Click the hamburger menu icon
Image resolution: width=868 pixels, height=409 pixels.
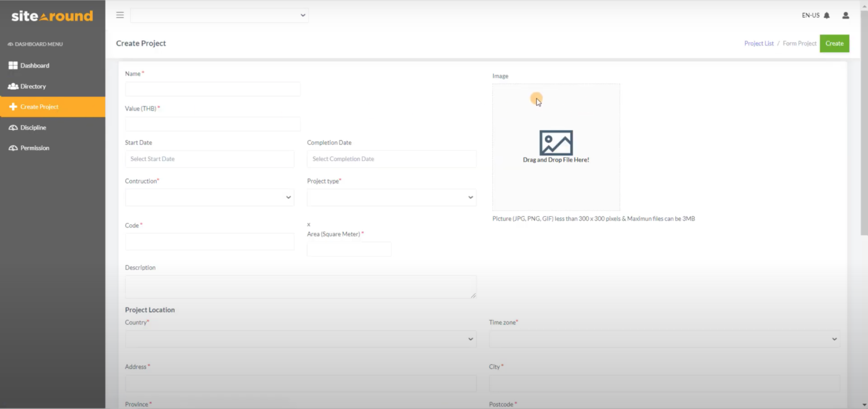[120, 15]
